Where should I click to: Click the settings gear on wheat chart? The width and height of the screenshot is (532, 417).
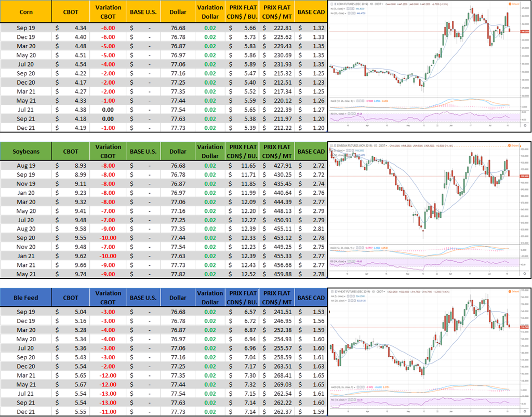coord(524,411)
